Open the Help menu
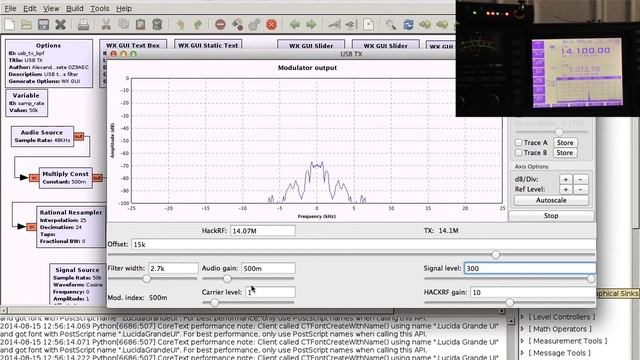 (x=124, y=8)
